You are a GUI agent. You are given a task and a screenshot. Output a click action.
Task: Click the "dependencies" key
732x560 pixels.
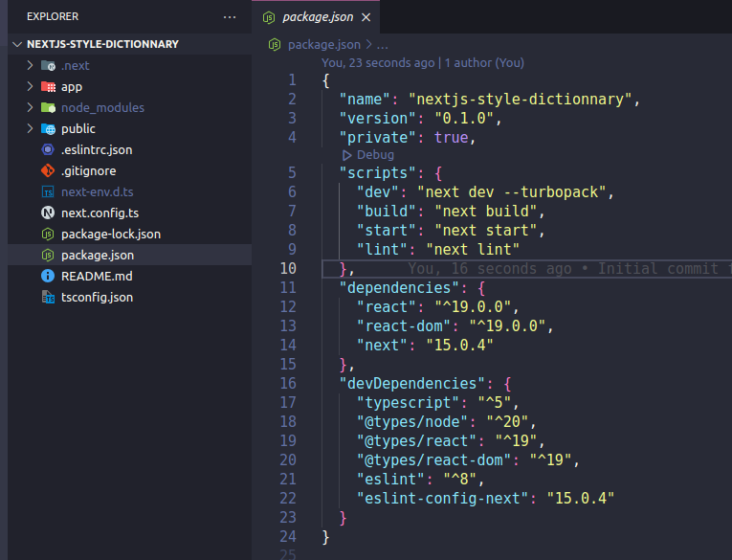pos(400,288)
